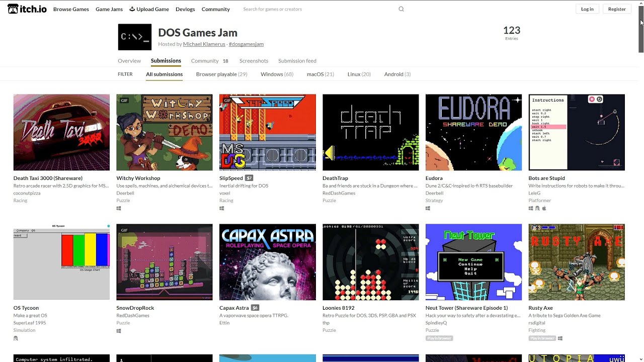The width and height of the screenshot is (644, 362).
Task: Open SlipSpeed game thumbnail
Action: pyautogui.click(x=268, y=132)
